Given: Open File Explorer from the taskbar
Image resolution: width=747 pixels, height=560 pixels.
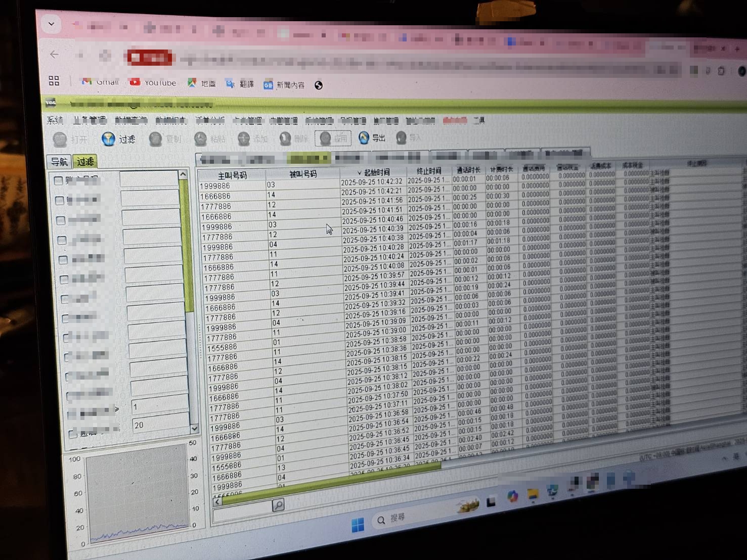Looking at the screenshot, I should [x=533, y=493].
